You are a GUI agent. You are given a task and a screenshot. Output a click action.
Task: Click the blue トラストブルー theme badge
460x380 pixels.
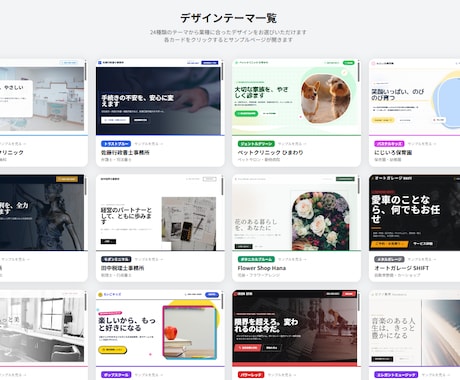(x=116, y=144)
